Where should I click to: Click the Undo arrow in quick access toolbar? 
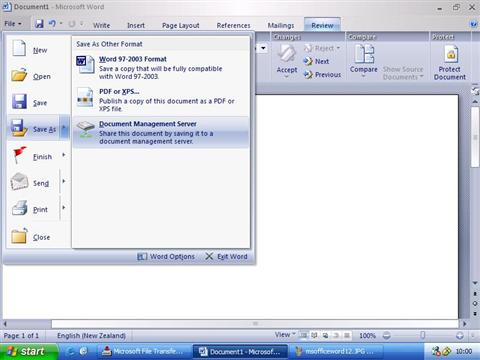52,24
